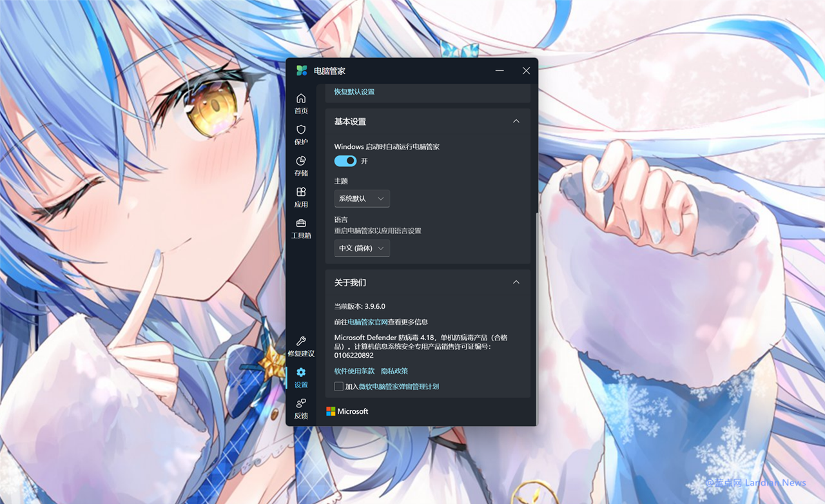The image size is (825, 504).
Task: Open the 工具箱 toolbox
Action: (x=301, y=228)
